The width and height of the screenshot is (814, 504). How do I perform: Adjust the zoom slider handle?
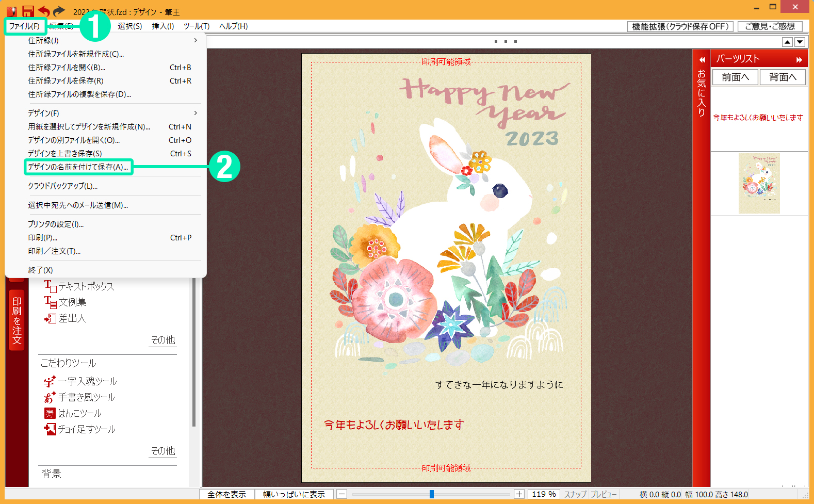click(x=432, y=494)
